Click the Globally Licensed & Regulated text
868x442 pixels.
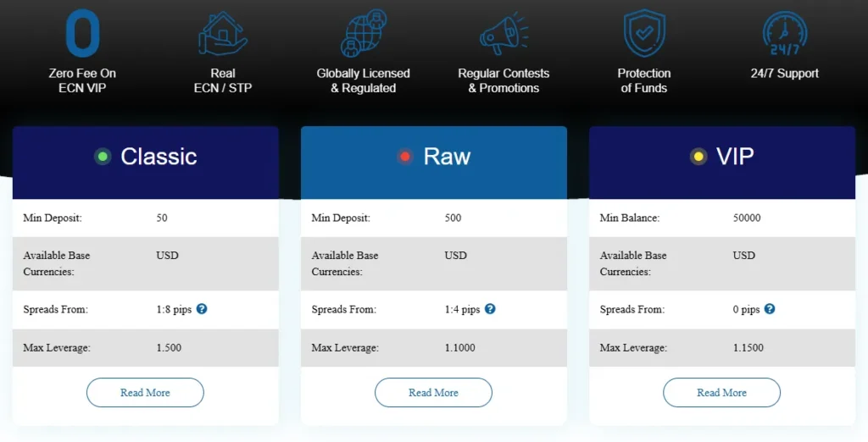(x=363, y=80)
